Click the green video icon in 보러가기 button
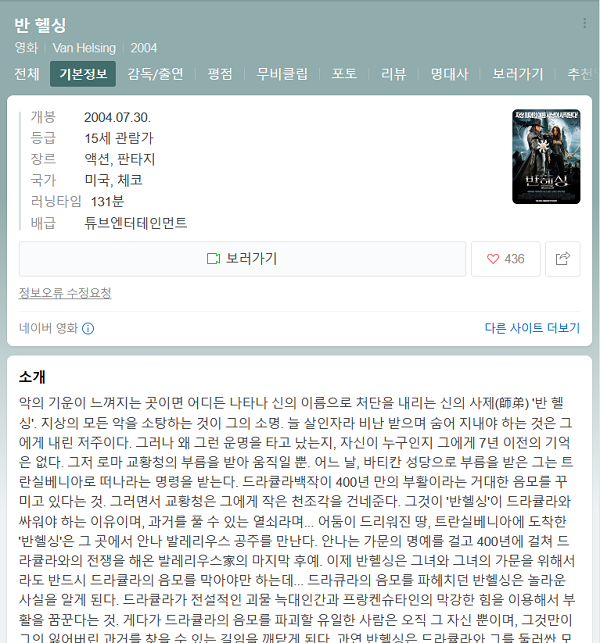The image size is (600, 643). pos(213,259)
